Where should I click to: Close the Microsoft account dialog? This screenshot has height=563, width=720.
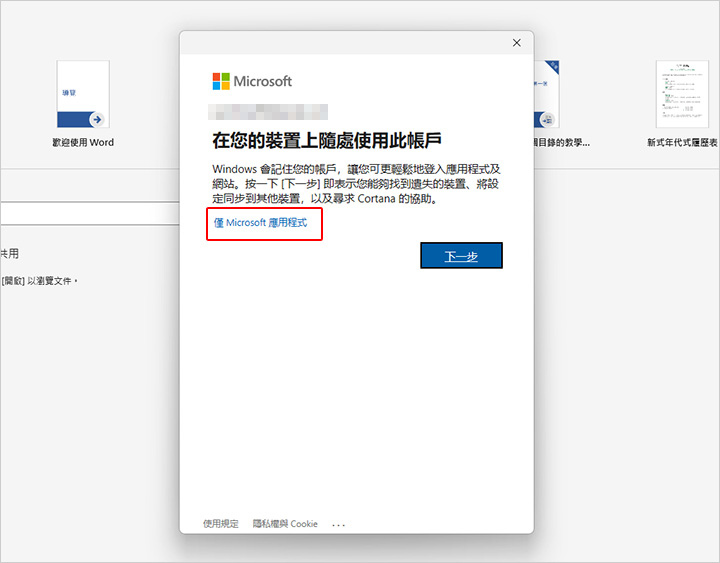point(517,43)
